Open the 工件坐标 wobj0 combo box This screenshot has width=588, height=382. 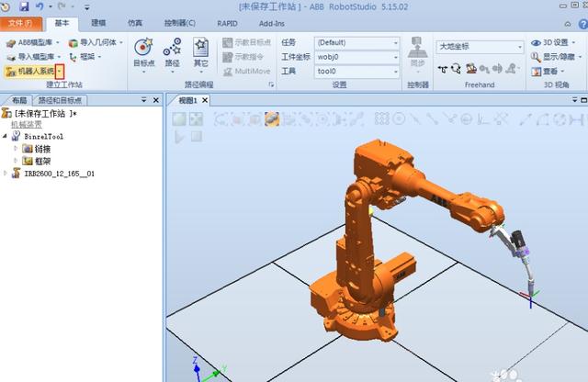357,57
